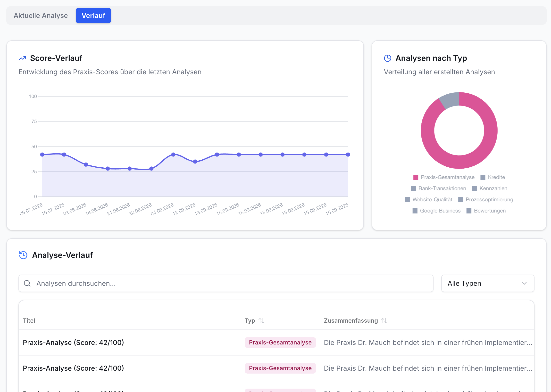Click the pie chart icon beside Analysen nach Typ
Viewport: 551px width, 392px height.
click(x=388, y=58)
